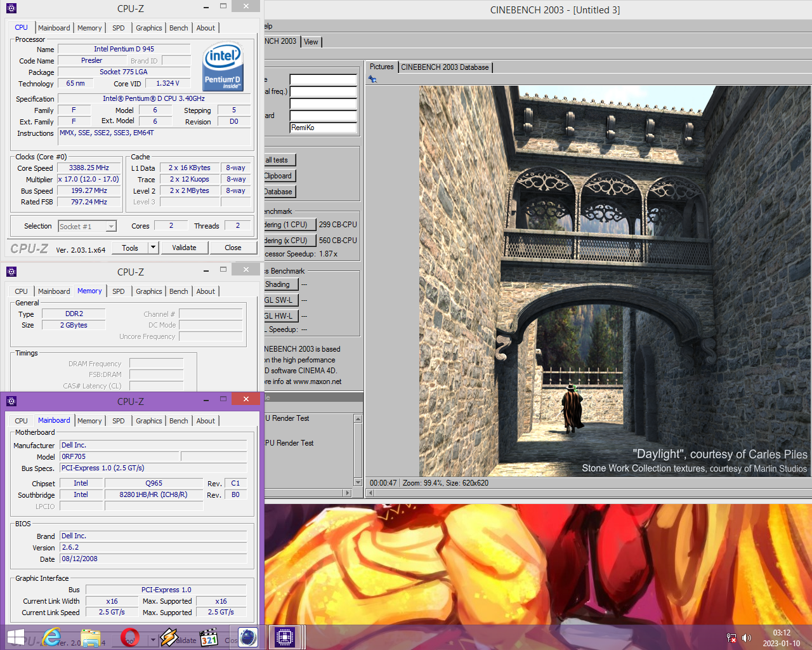The width and height of the screenshot is (812, 650).
Task: Open Bench tab in top CPU-Z window
Action: [x=179, y=28]
